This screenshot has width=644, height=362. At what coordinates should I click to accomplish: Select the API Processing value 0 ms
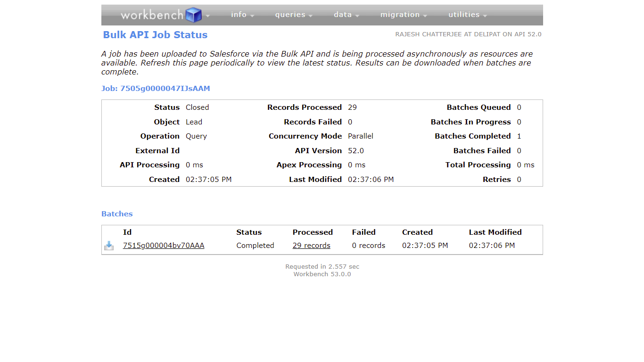tap(194, 165)
